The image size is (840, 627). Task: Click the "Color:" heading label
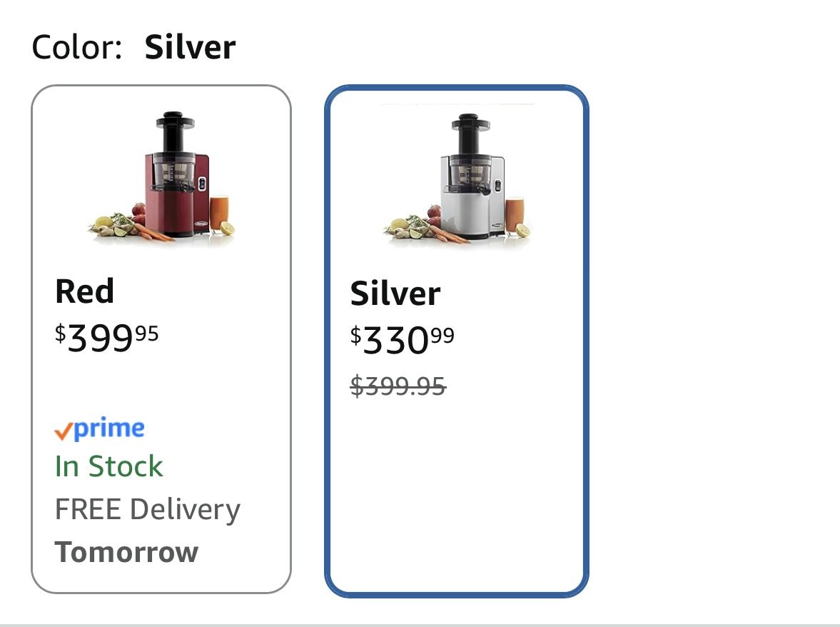(77, 48)
